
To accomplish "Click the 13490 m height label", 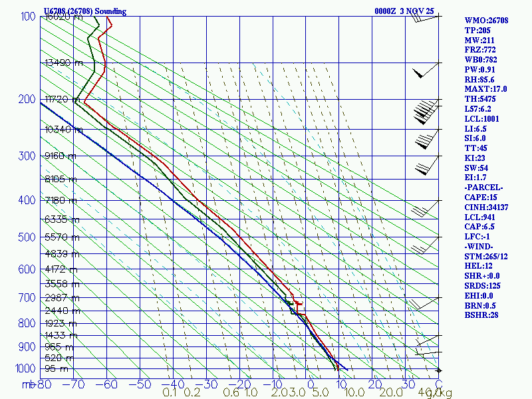I will pyautogui.click(x=64, y=63).
